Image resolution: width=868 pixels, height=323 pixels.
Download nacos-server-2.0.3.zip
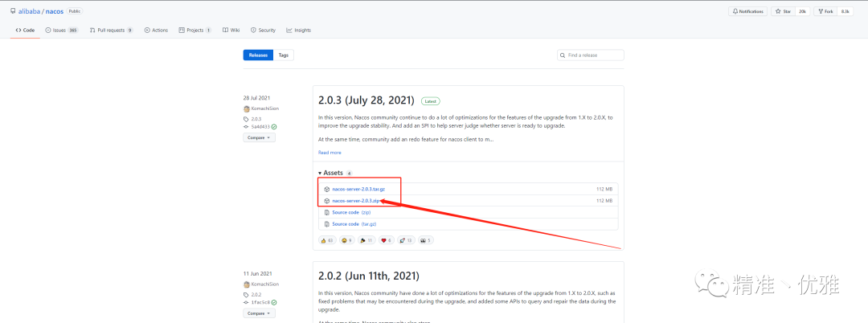(x=355, y=201)
